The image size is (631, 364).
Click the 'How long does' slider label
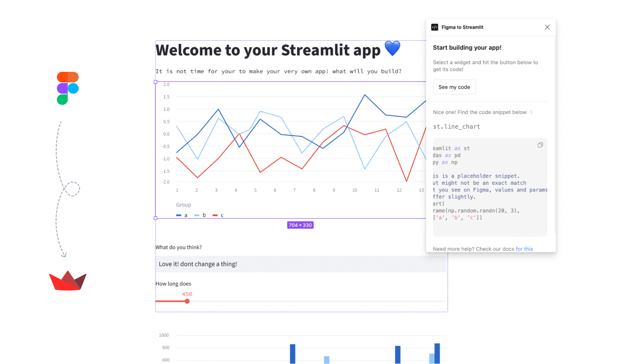pos(174,283)
